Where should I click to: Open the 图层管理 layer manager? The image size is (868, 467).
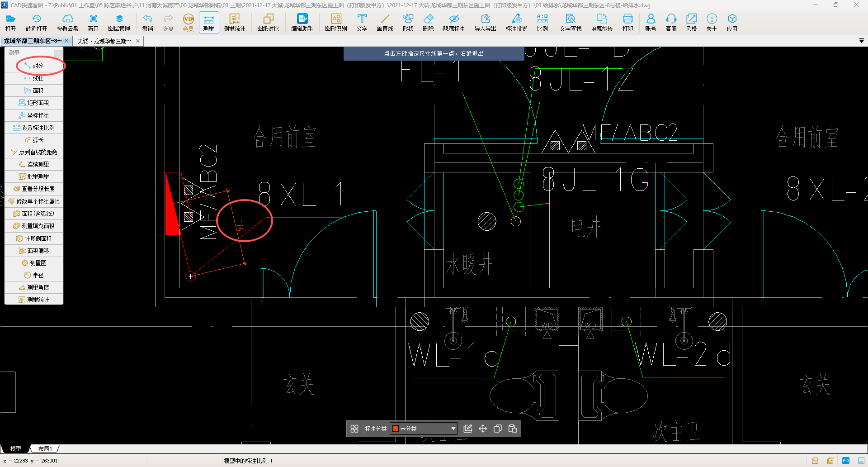tap(119, 22)
